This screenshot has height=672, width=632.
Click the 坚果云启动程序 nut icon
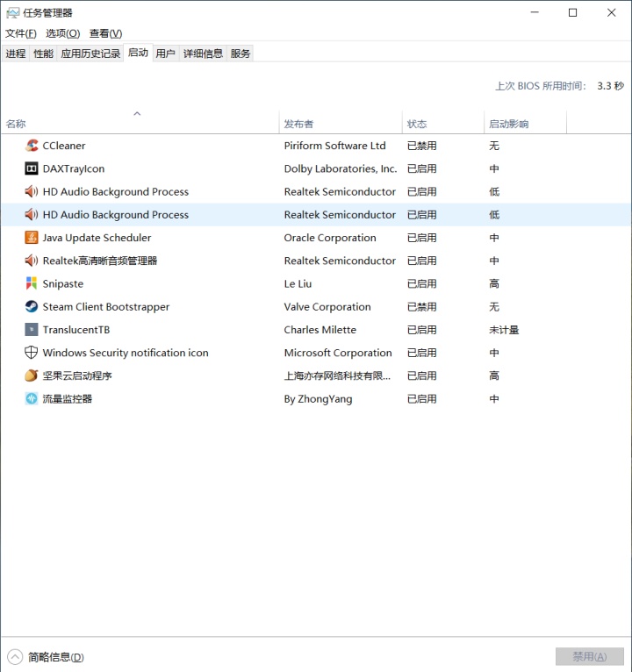(32, 375)
